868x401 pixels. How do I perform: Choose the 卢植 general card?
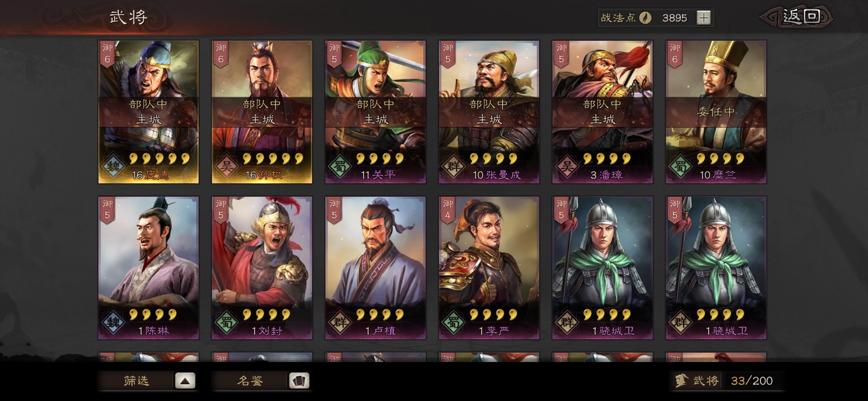[375, 268]
